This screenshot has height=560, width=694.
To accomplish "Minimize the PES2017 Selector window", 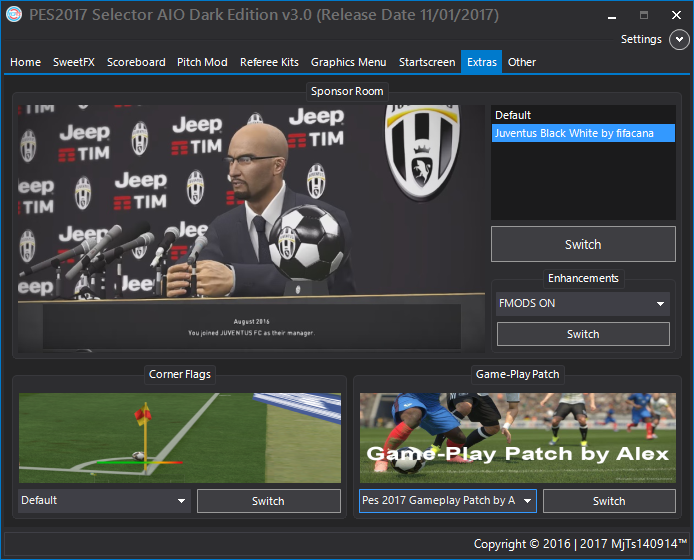I will 612,16.
